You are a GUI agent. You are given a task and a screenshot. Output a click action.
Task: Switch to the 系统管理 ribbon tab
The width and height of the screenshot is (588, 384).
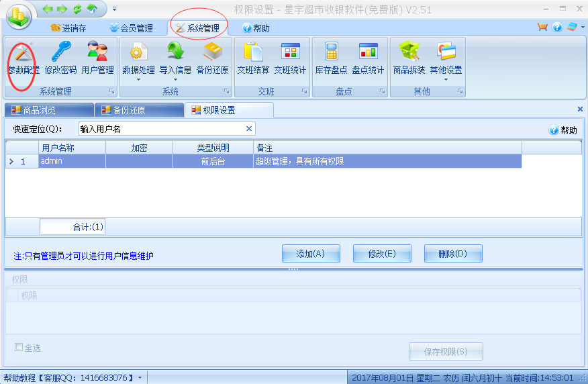(197, 28)
